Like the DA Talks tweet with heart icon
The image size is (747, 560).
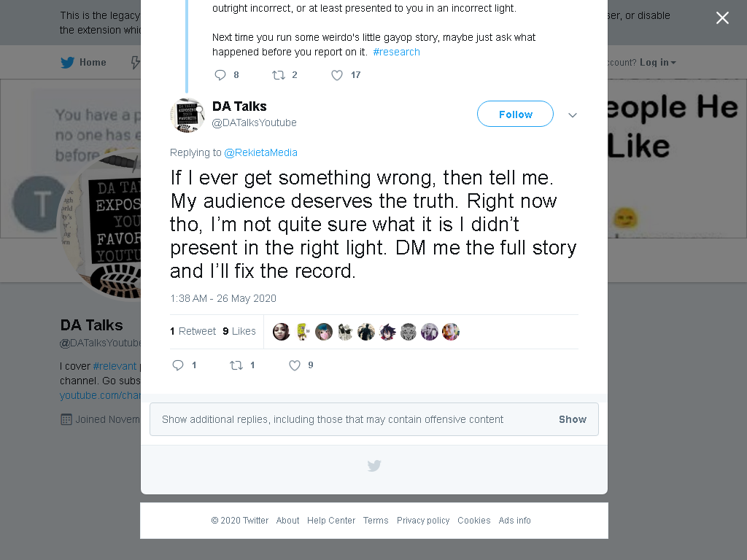[x=295, y=365]
